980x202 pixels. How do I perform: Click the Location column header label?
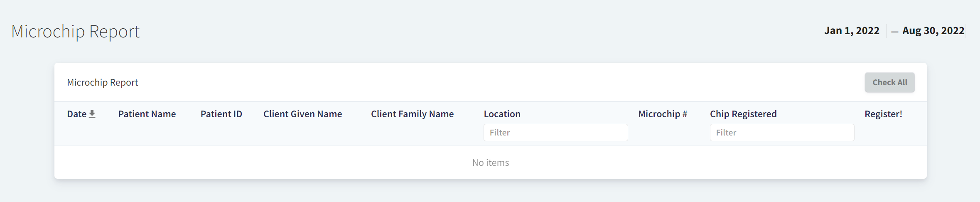502,114
